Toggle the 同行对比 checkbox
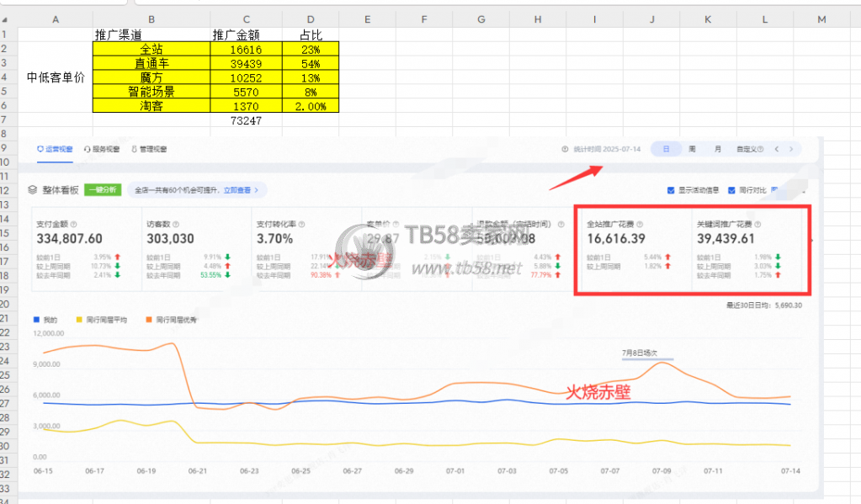This screenshot has height=504, width=861. [x=731, y=190]
